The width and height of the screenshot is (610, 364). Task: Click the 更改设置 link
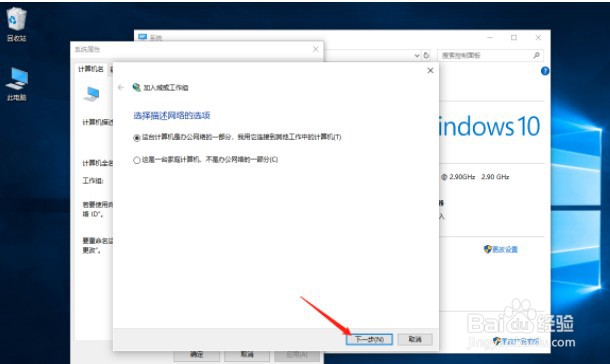pos(505,249)
